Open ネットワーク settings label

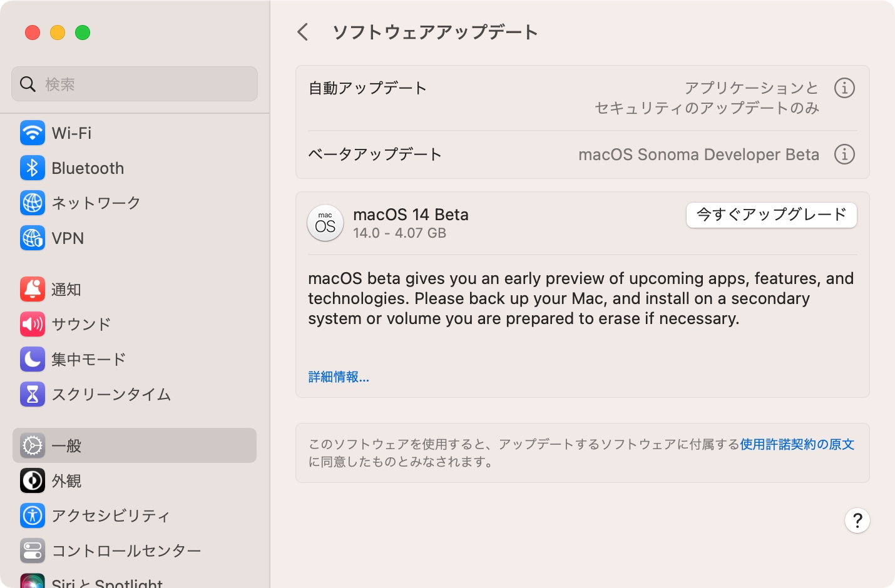(x=96, y=203)
